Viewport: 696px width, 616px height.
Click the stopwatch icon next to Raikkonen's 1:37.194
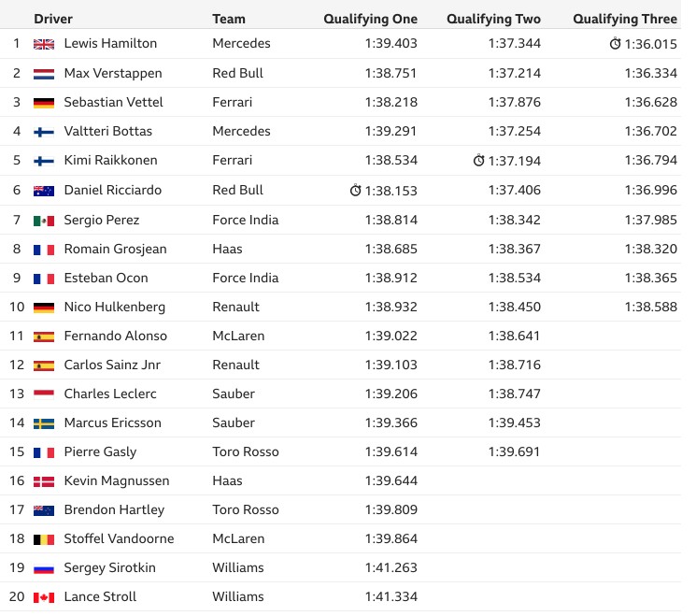(478, 161)
